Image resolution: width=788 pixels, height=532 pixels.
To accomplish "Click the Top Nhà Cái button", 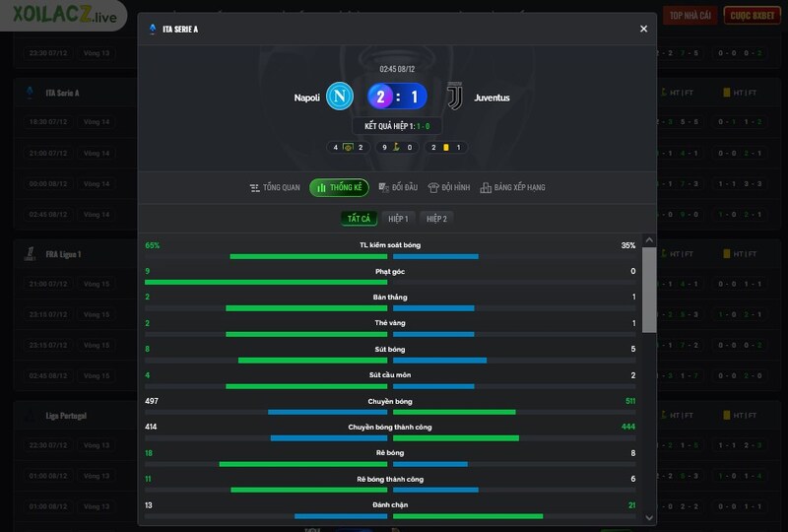I will pos(689,15).
